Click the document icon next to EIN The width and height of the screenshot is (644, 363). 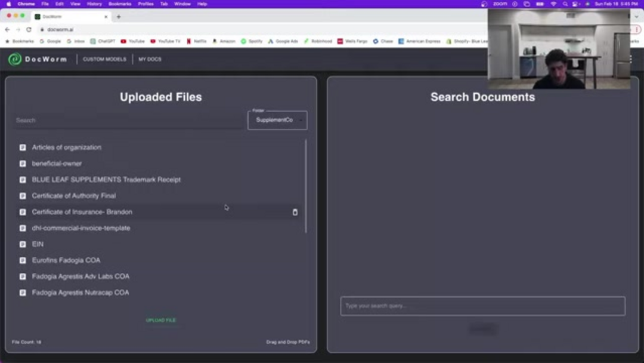tap(23, 244)
